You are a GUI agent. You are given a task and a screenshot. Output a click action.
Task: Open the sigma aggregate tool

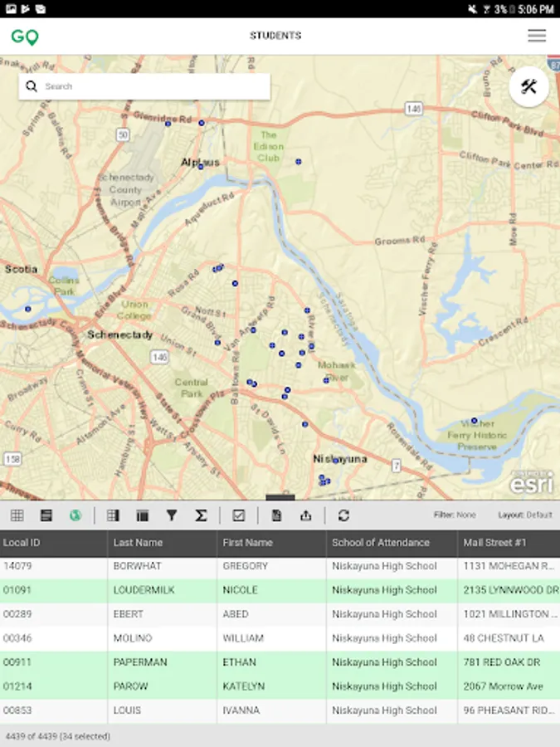tap(201, 515)
